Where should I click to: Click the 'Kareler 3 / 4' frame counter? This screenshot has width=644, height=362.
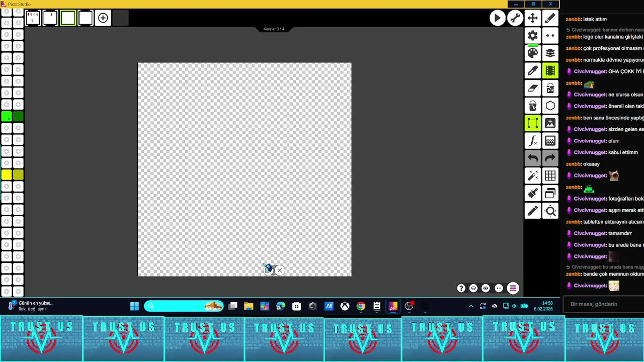(x=274, y=29)
